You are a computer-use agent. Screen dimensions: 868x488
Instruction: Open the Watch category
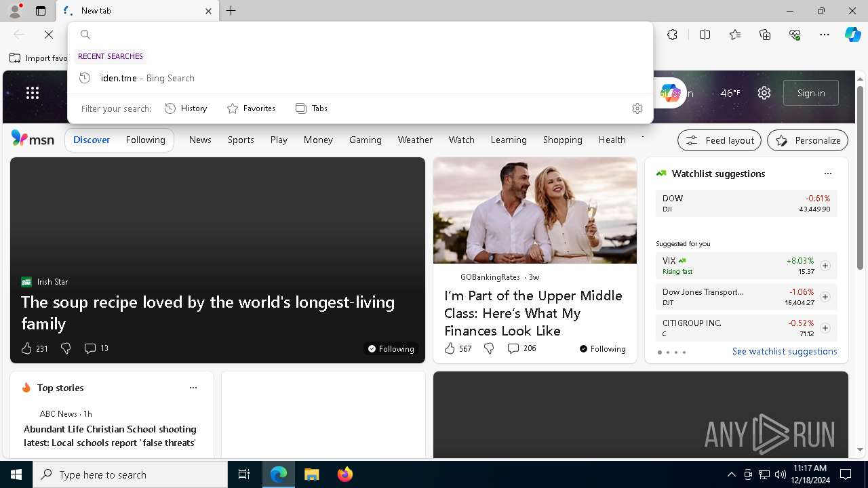461,140
